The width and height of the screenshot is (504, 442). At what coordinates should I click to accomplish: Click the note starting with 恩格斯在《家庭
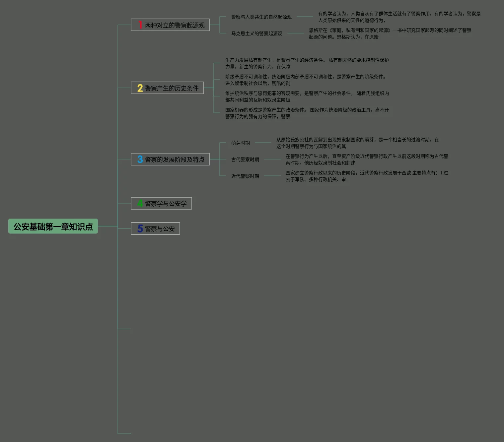(390, 33)
